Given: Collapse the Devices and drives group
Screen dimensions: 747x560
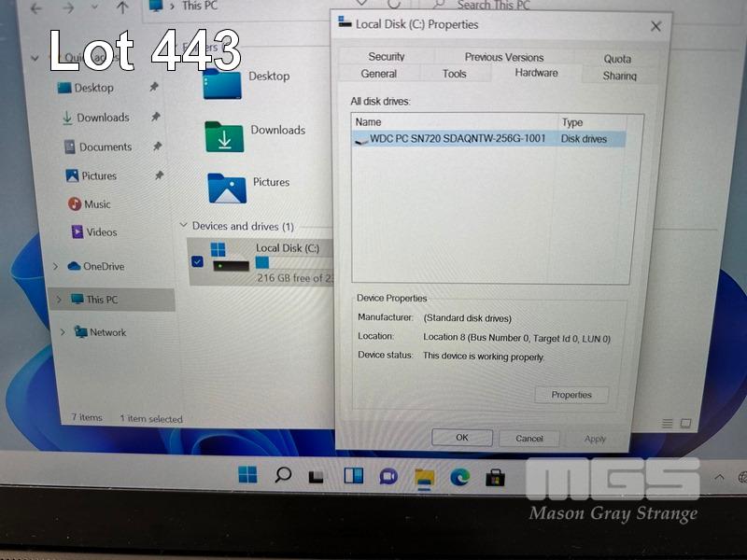Looking at the screenshot, I should [x=183, y=226].
